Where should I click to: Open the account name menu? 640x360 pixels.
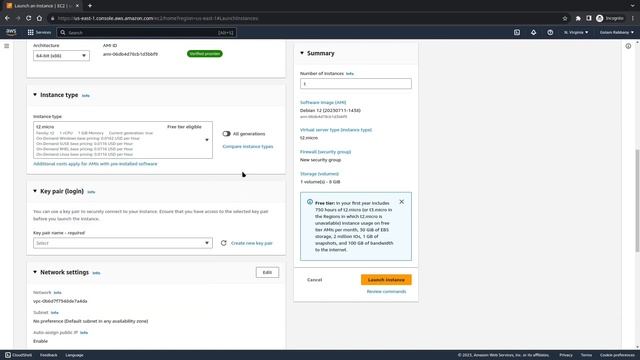616,32
